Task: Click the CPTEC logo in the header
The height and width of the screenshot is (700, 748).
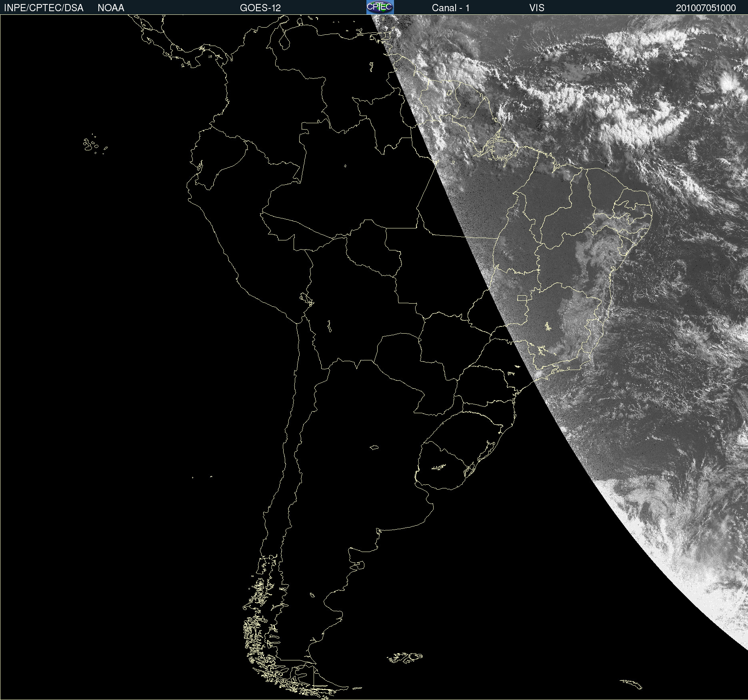Action: coord(380,7)
